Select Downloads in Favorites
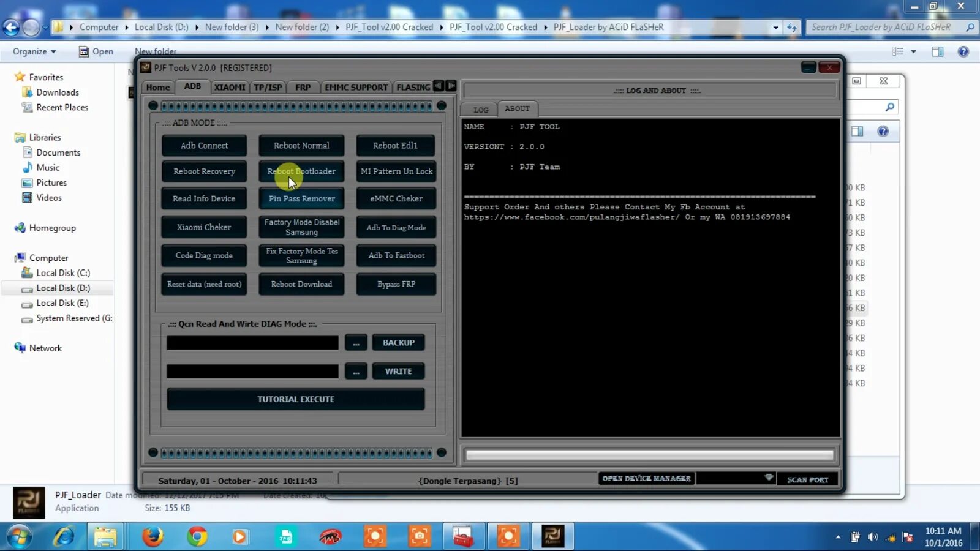The width and height of the screenshot is (980, 551). 58,92
